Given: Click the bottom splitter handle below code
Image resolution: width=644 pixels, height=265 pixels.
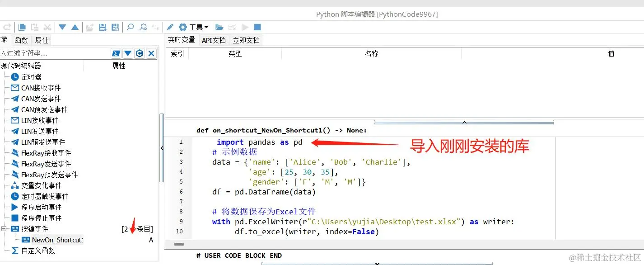Looking at the screenshot, I should pos(378,263).
